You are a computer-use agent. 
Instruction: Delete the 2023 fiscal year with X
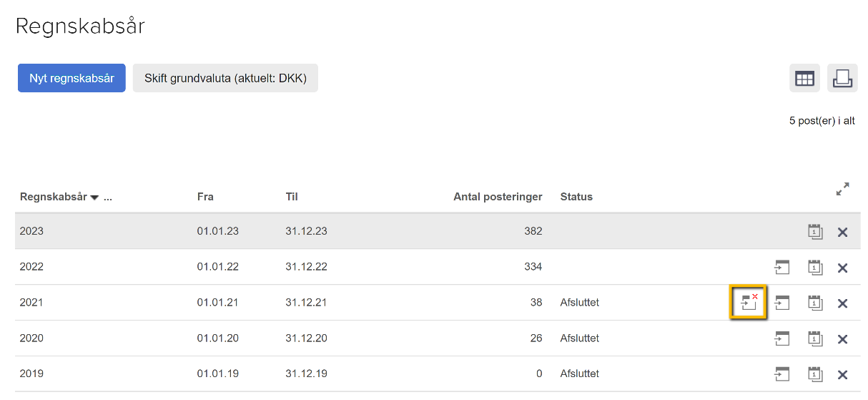[x=842, y=232]
